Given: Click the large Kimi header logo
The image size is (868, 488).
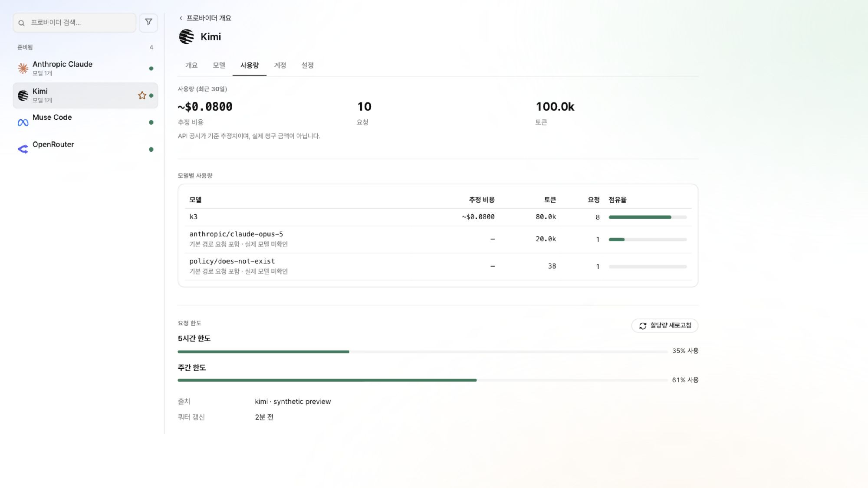Looking at the screenshot, I should 186,36.
